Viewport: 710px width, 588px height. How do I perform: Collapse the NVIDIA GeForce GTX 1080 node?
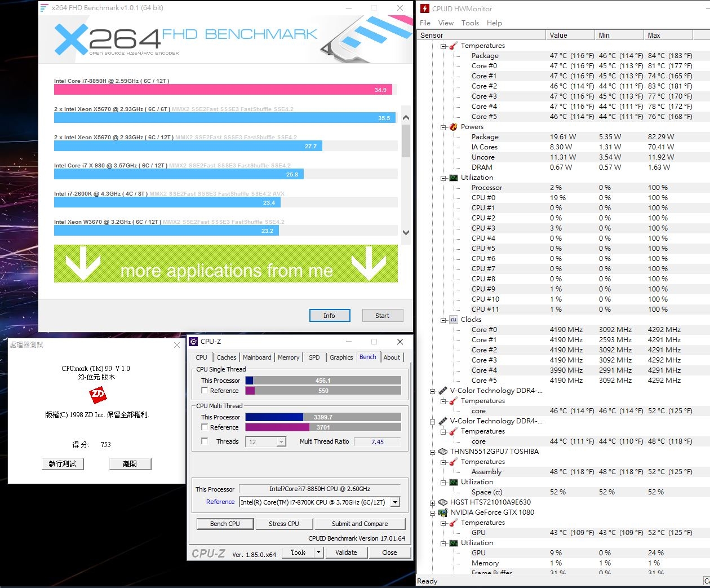click(x=433, y=513)
